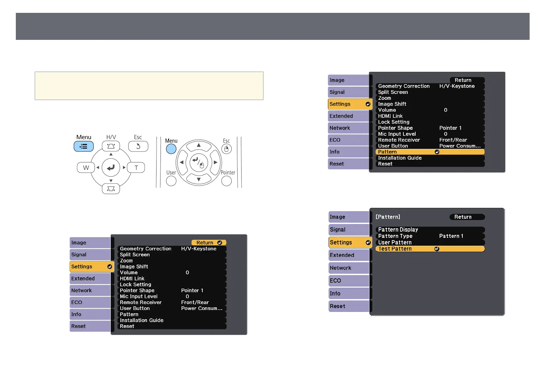
Task: Click Return in top-right Settings menu
Action: click(x=467, y=80)
